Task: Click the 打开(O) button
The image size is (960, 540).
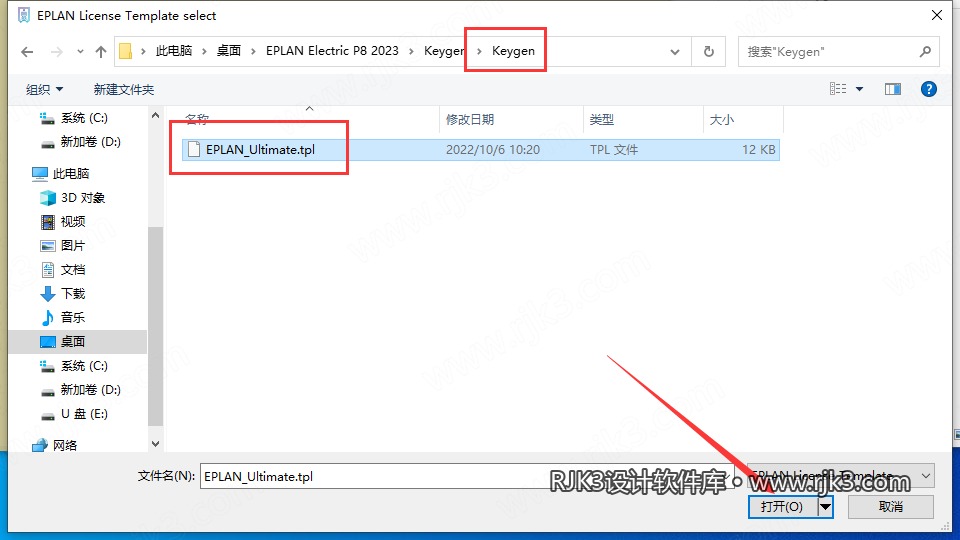Action: pyautogui.click(x=782, y=507)
